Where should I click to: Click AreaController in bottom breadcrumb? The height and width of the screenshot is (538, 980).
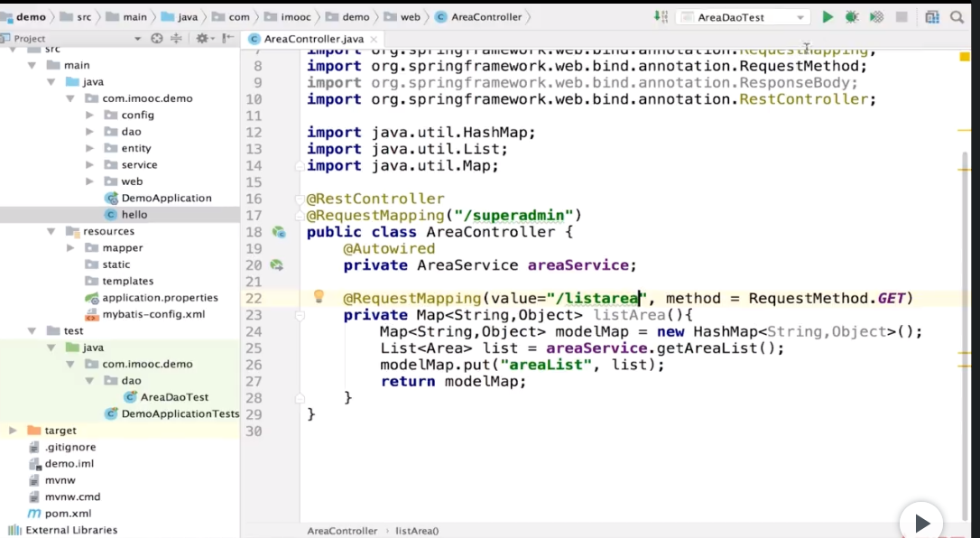point(342,531)
